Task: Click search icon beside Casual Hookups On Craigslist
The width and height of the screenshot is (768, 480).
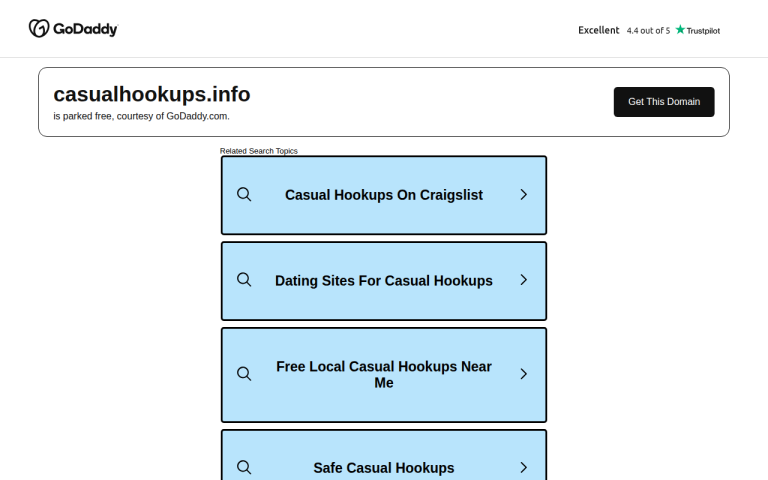Action: click(244, 194)
